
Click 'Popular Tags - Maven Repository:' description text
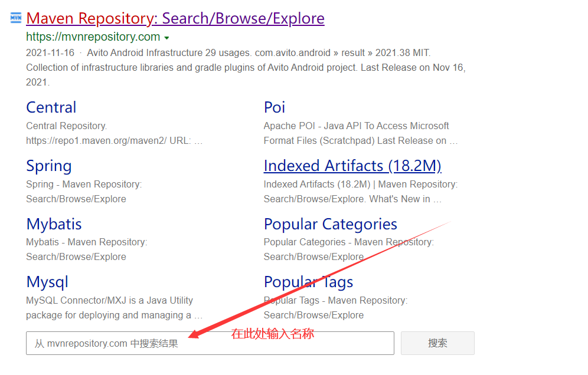click(x=336, y=301)
